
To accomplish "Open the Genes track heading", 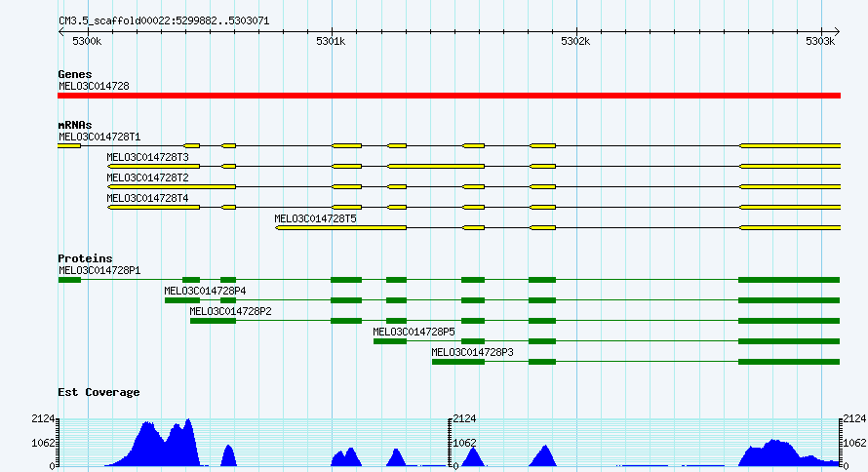I will click(75, 74).
